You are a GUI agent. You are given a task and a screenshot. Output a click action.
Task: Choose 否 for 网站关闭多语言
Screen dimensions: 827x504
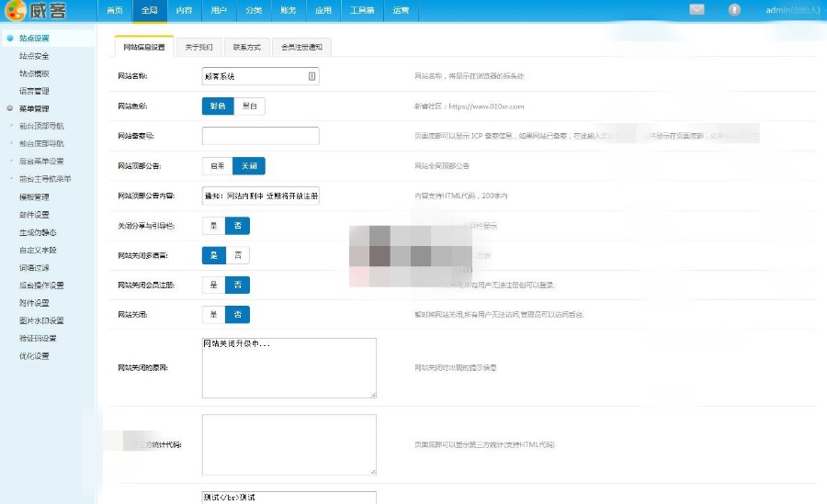pos(238,255)
